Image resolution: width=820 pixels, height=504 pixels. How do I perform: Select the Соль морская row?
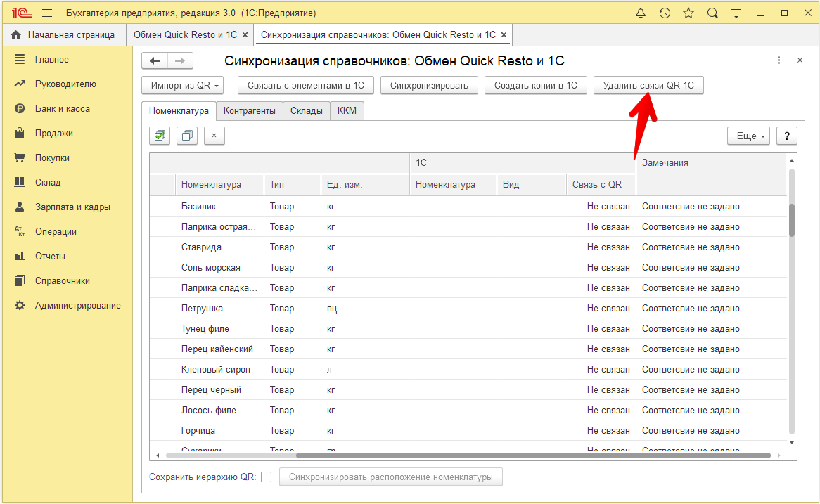(x=468, y=268)
